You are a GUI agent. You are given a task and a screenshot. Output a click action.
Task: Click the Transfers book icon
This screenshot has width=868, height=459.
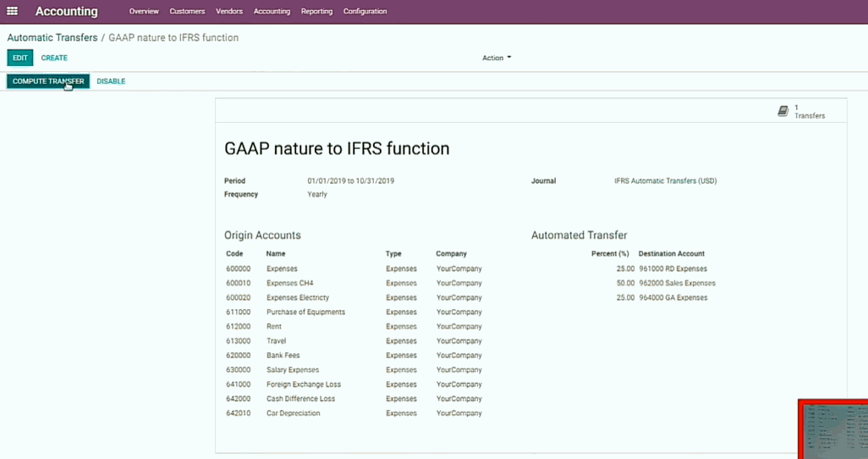(x=783, y=112)
